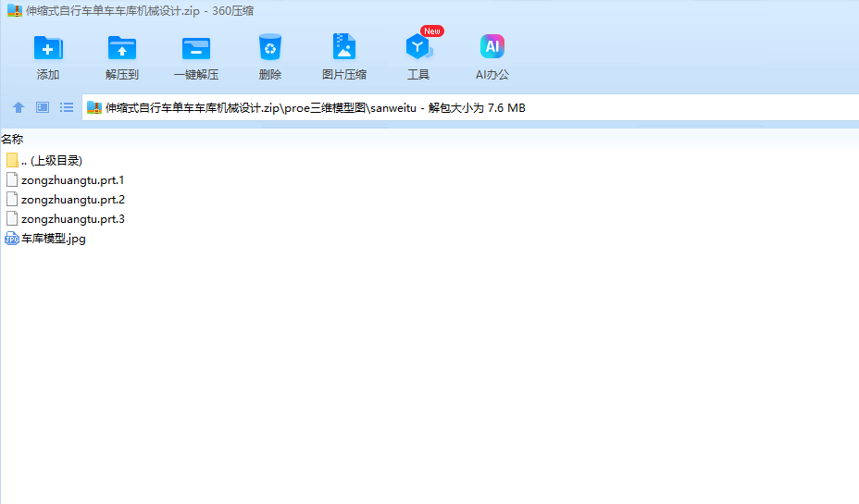Switch to the list view icon
Screen dimensions: 859x504
click(x=67, y=107)
